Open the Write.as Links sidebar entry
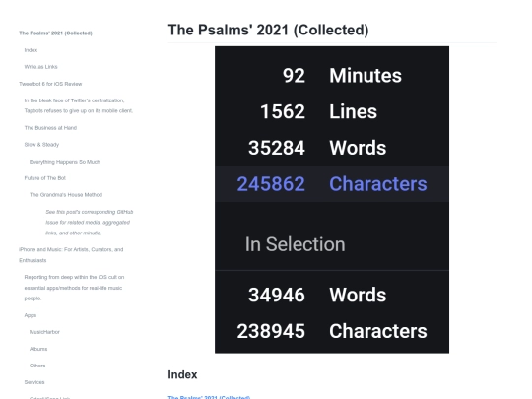This screenshot has width=532, height=399. 40,67
